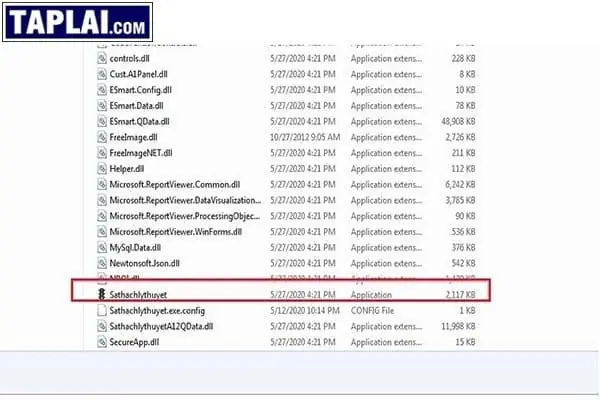
Task: Click the Sathachlythuyet.exe.config file icon
Action: (100, 310)
